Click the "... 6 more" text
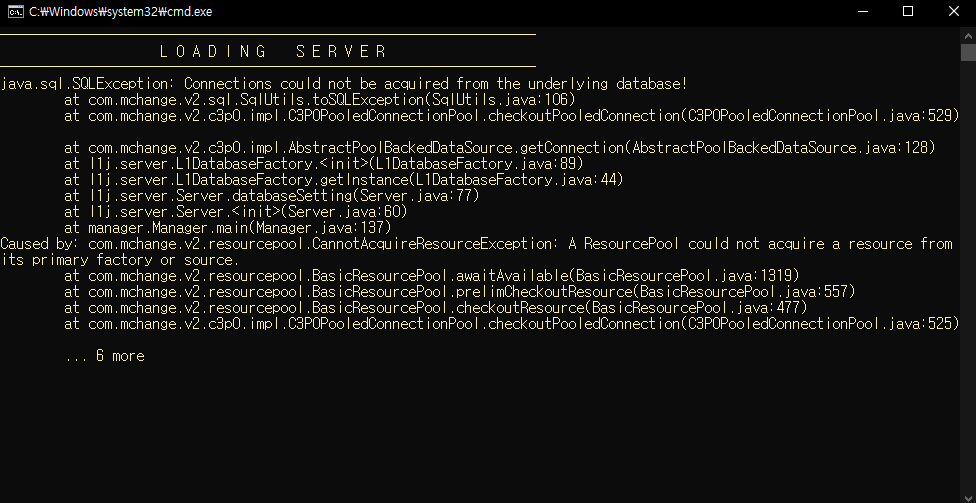The height and width of the screenshot is (503, 976). tap(105, 355)
